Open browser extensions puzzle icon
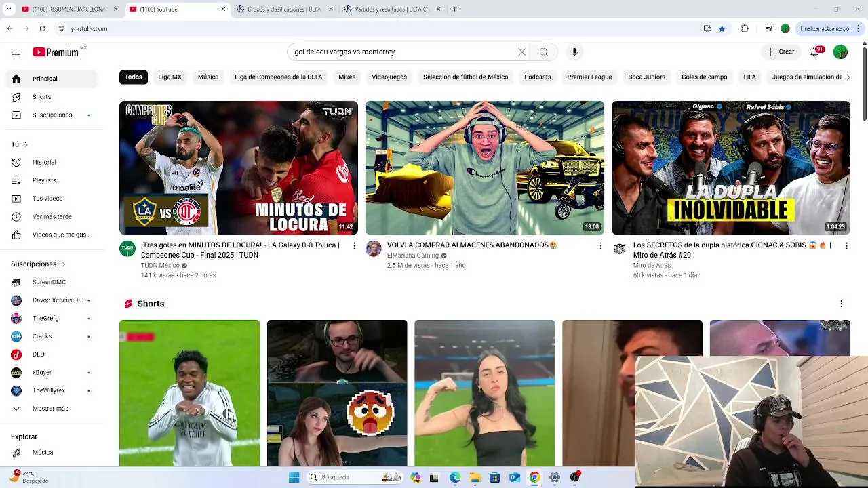 (745, 28)
